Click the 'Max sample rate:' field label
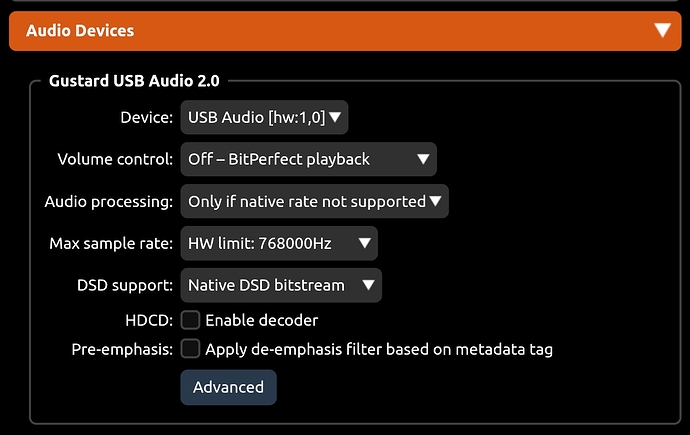The height and width of the screenshot is (435, 690). pos(111,243)
